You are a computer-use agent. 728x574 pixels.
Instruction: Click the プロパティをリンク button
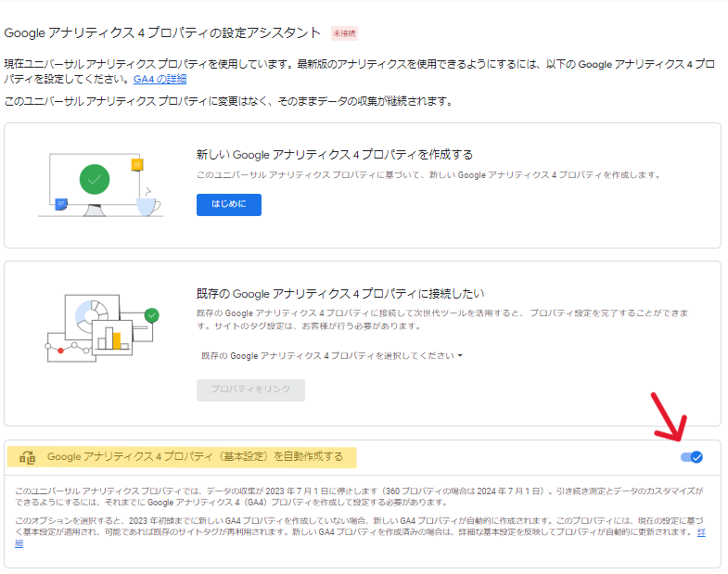[250, 389]
